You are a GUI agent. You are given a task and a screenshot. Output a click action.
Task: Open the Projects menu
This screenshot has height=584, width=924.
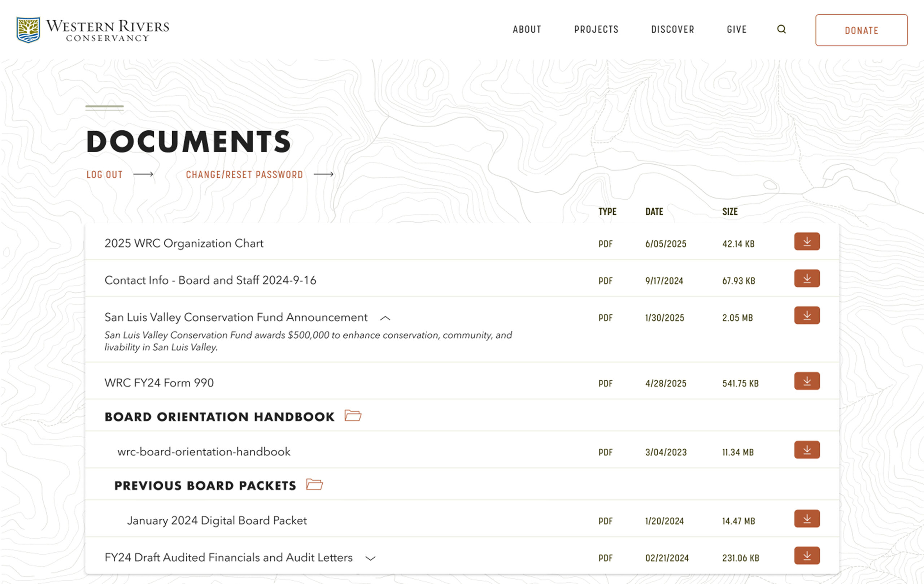(596, 30)
